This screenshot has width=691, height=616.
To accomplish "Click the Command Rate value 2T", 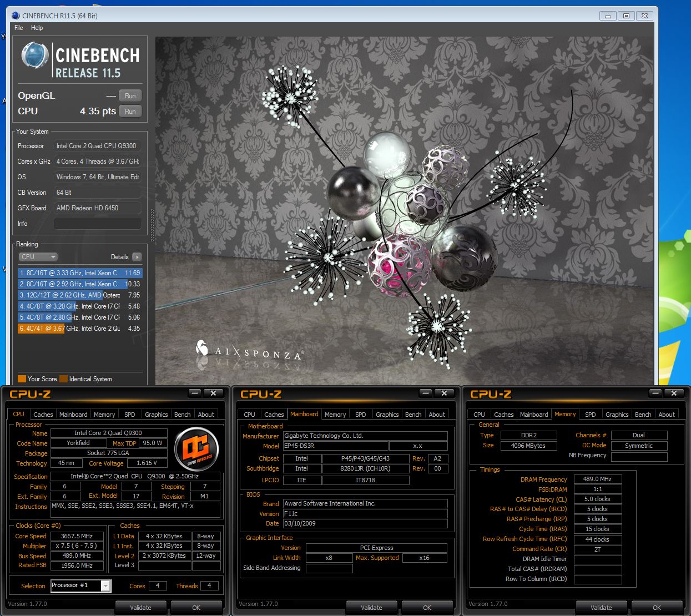I will pos(598,549).
